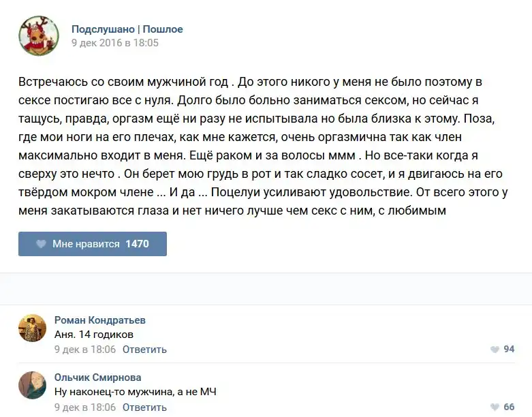The image size is (532, 417).
Task: Click Ответить under Ольчик Смирнова's comment
Action: (x=144, y=407)
